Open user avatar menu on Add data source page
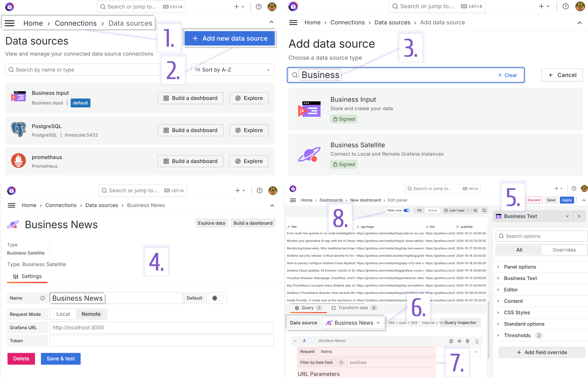Screen dimensions: 588x379 pos(580,6)
